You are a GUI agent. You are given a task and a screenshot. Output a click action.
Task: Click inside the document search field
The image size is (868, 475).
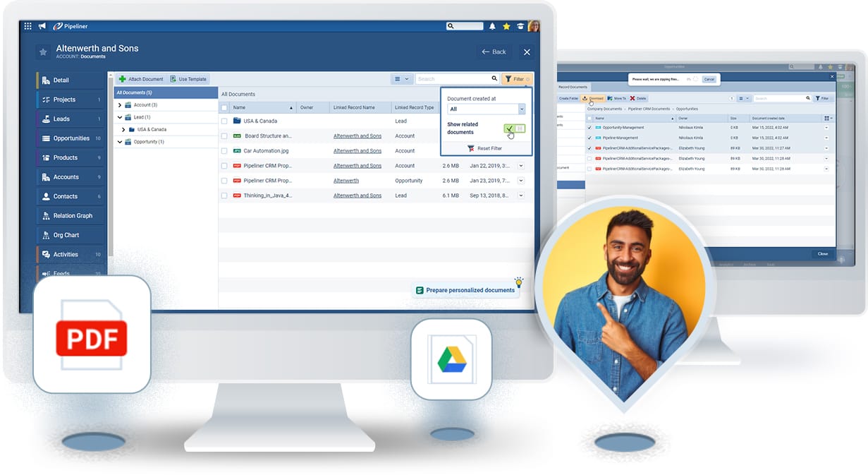(457, 78)
